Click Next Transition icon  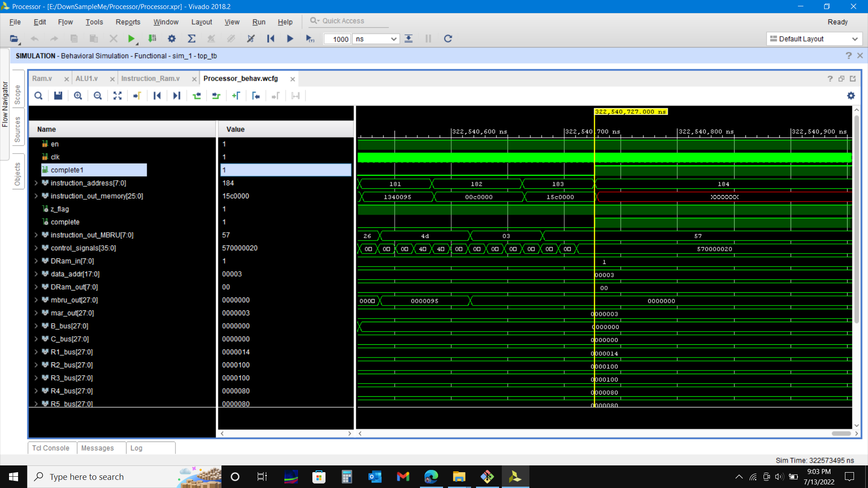click(x=216, y=96)
